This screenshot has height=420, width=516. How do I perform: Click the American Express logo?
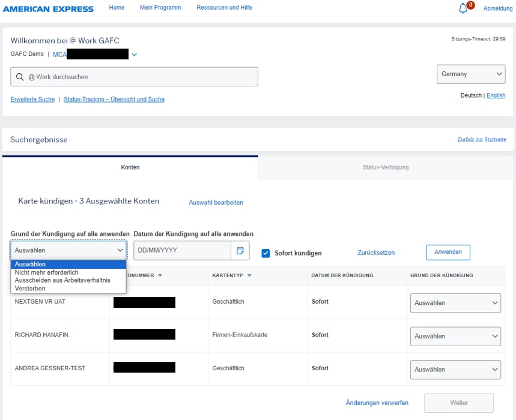point(48,8)
